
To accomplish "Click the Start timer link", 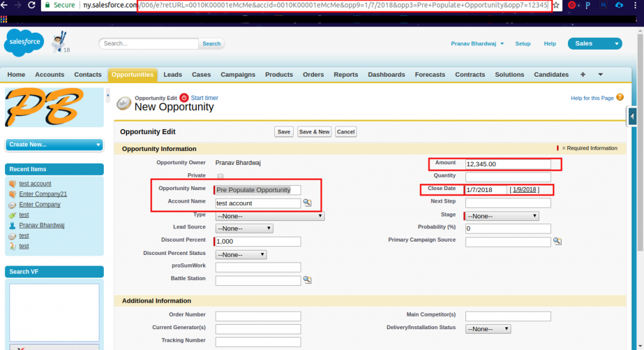I will tap(204, 98).
